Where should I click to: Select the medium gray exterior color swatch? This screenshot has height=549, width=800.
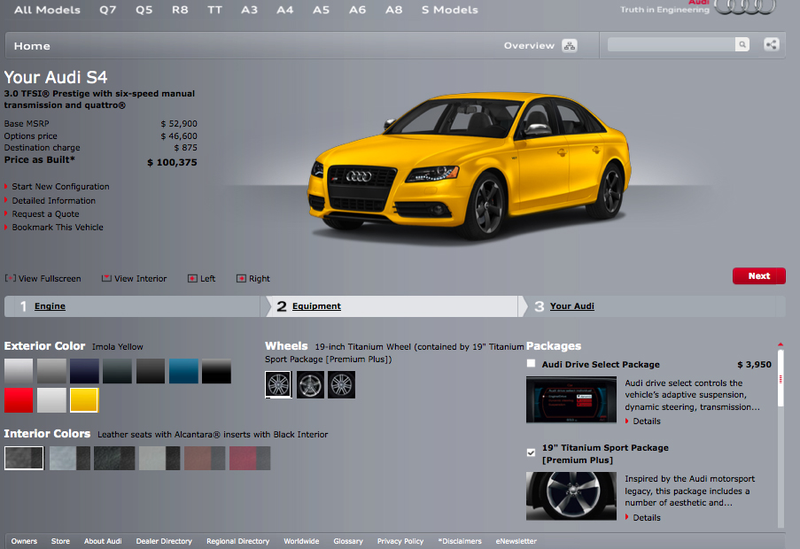[52, 371]
